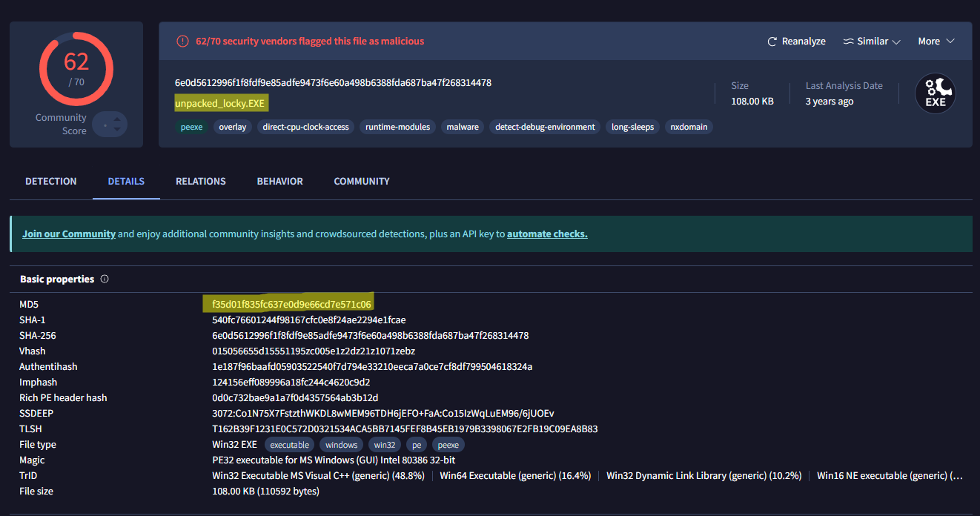
Task: Click the Join our Community link
Action: 69,234
